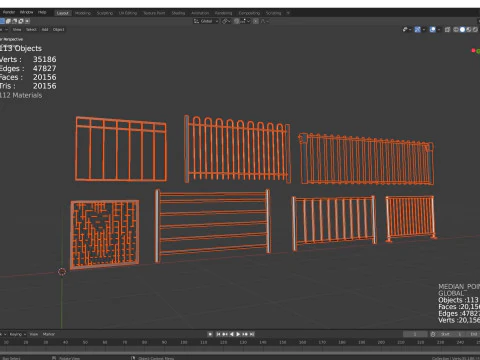
Task: Jump to next keyframe
Action: 245,334
